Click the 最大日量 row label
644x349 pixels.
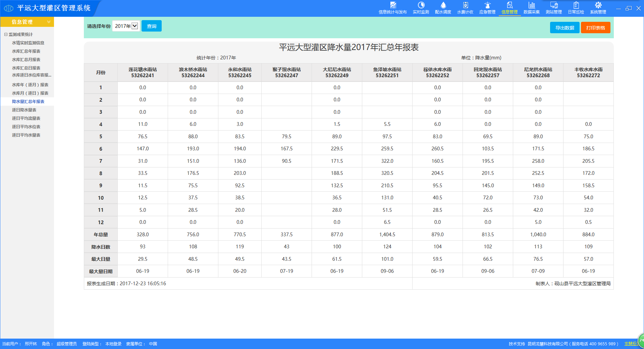[101, 259]
